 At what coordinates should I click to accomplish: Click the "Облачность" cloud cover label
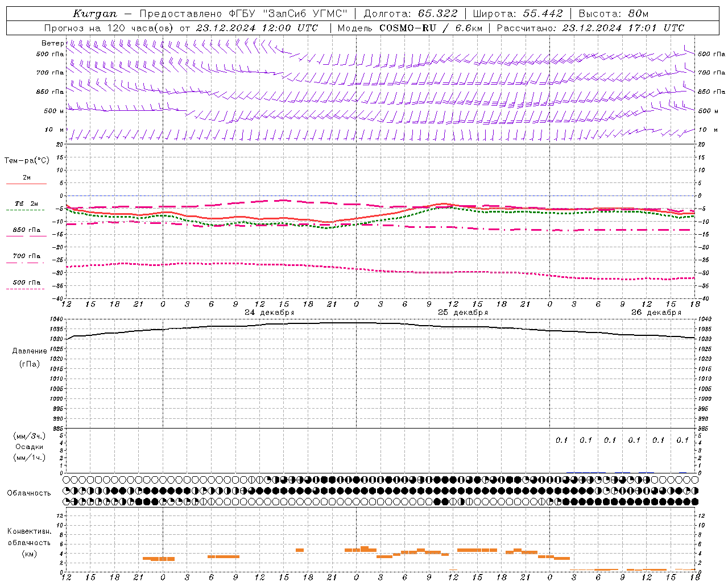[x=29, y=493]
